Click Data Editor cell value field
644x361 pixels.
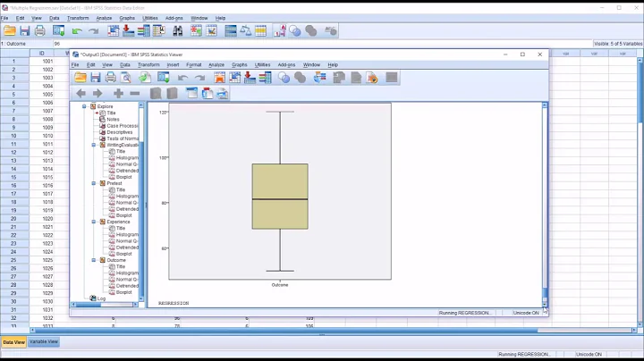(x=322, y=44)
